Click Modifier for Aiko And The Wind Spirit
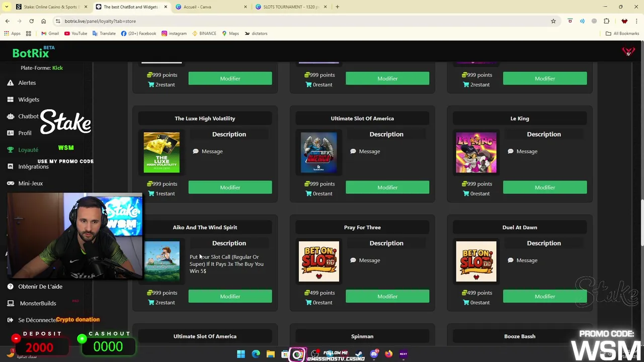This screenshot has height=362, width=644. 230,297
